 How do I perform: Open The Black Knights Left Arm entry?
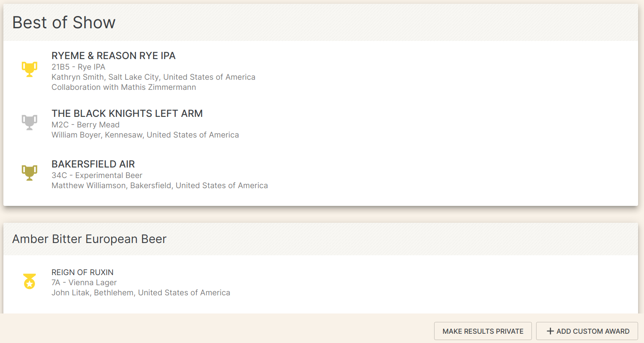pos(127,113)
